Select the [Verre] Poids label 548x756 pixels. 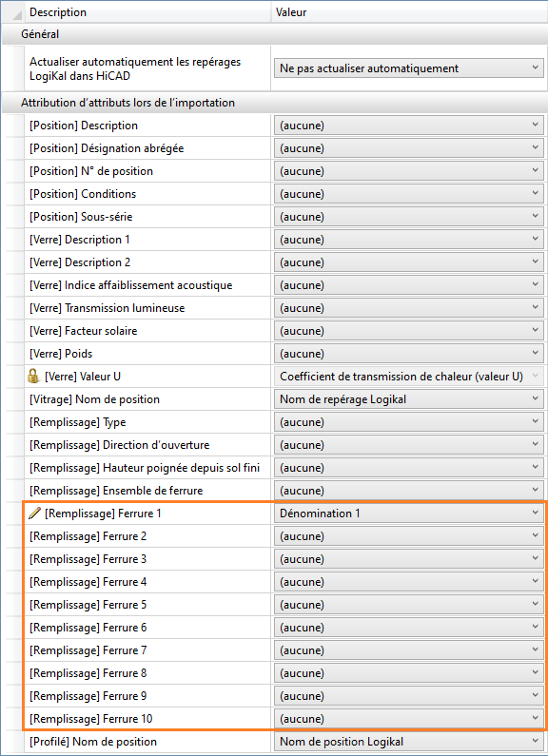pyautogui.click(x=61, y=354)
